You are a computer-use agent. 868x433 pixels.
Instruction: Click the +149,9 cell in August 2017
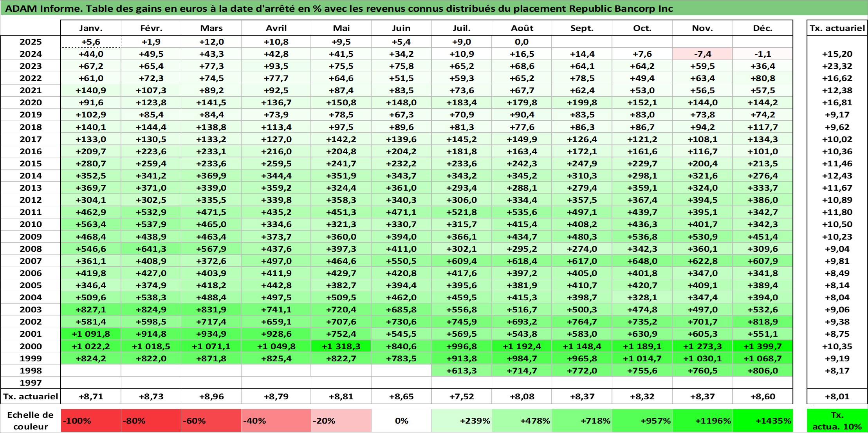pos(522,139)
